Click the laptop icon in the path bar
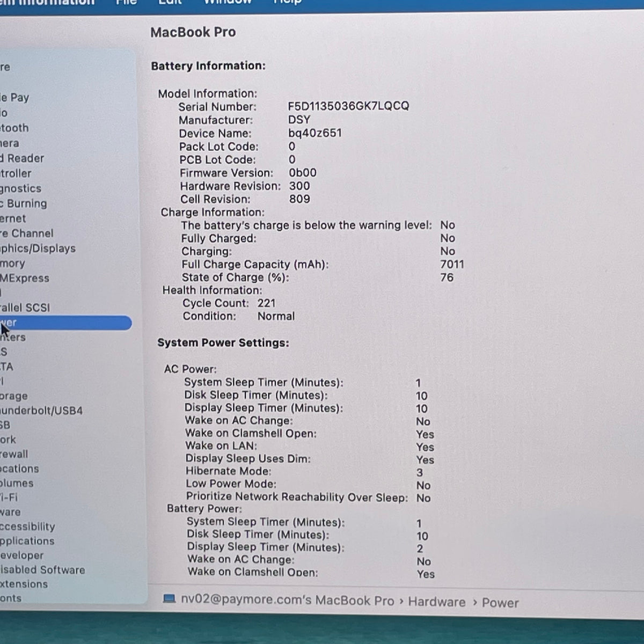 [170, 598]
